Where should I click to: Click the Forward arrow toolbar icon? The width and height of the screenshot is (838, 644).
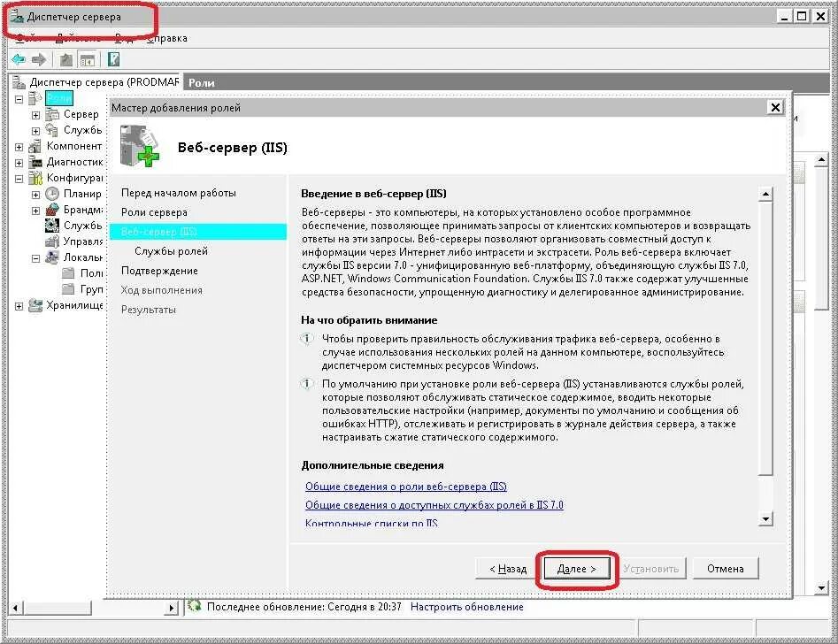[38, 59]
